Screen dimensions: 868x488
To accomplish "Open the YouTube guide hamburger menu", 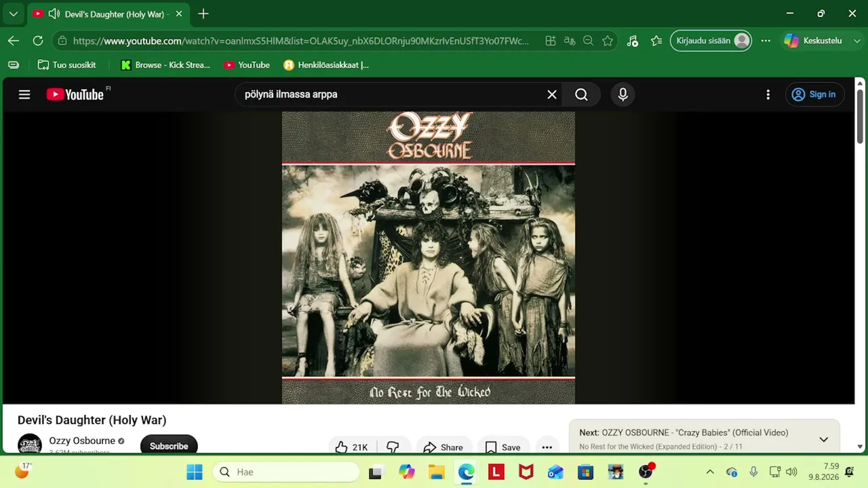I will pos(24,94).
